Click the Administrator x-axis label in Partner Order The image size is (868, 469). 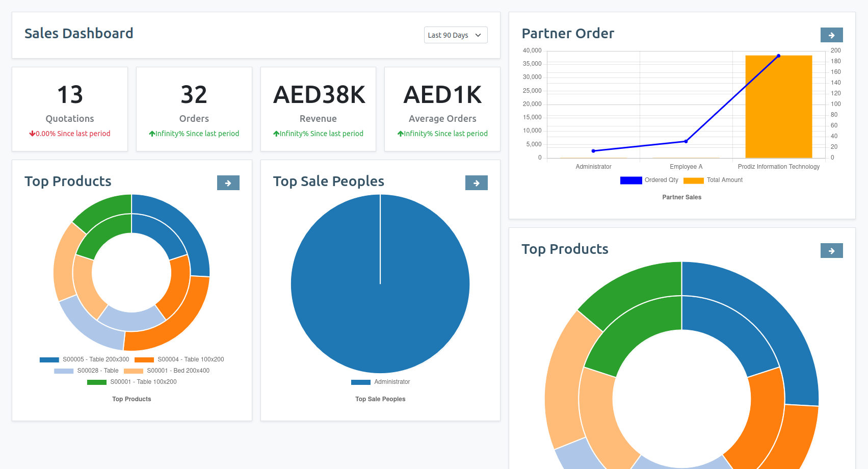click(593, 167)
